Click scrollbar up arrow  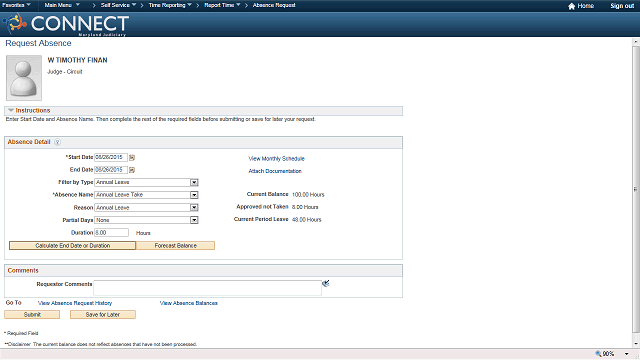pyautogui.click(x=636, y=42)
